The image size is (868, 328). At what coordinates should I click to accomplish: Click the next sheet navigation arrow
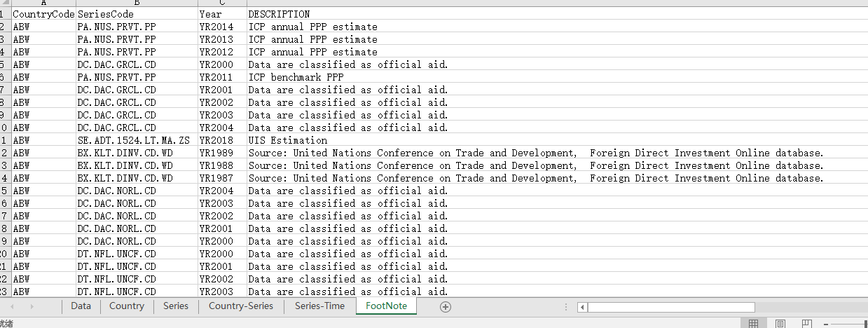pos(32,306)
